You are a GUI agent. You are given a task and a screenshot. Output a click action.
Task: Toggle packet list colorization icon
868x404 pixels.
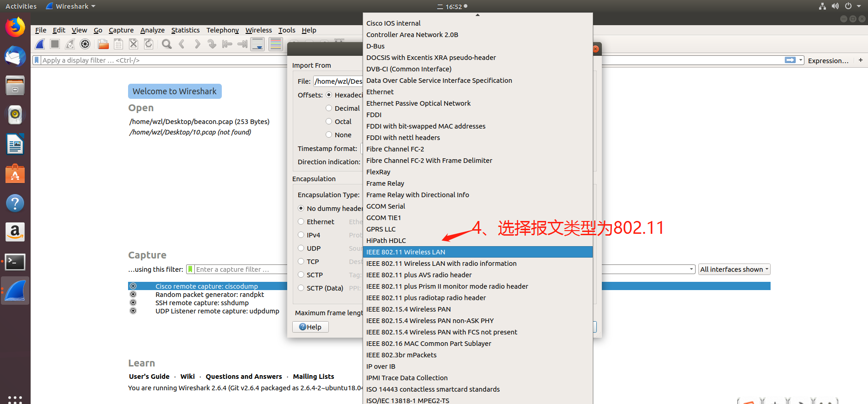[x=276, y=44]
